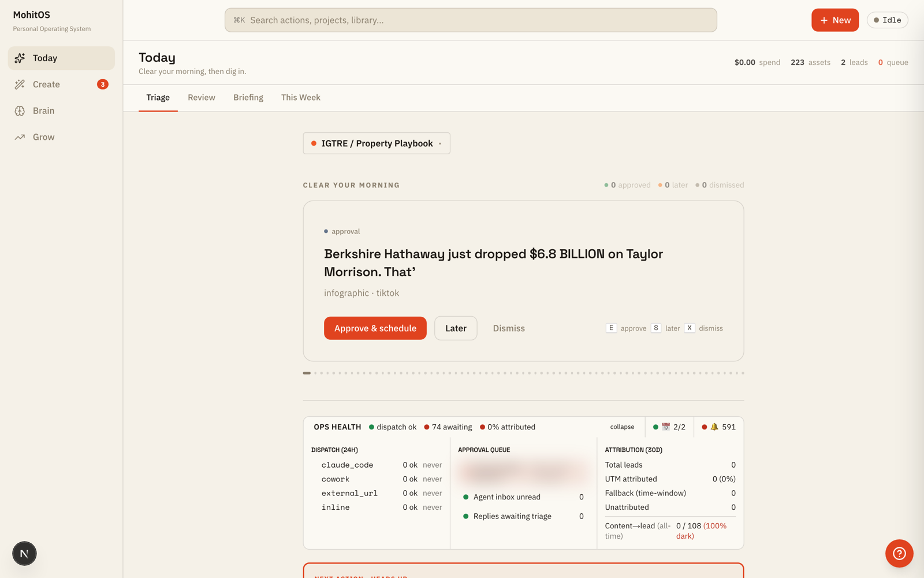Click the '2 leads' stat
The image size is (924, 578).
pos(854,62)
